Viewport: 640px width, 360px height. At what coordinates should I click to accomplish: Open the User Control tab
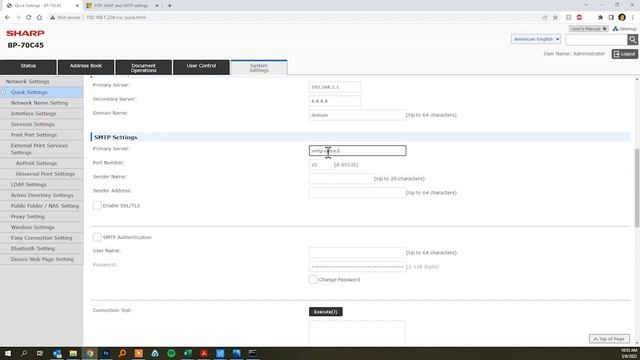201,67
